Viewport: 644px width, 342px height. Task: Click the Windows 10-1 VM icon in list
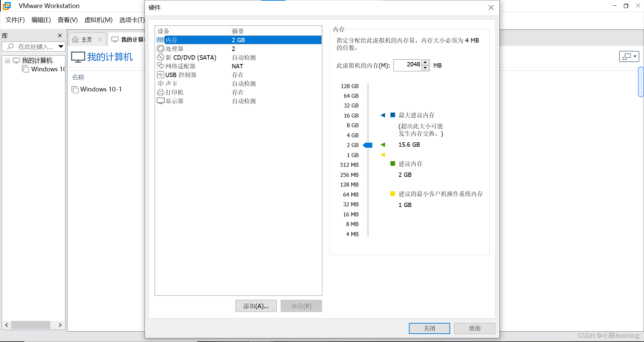75,89
